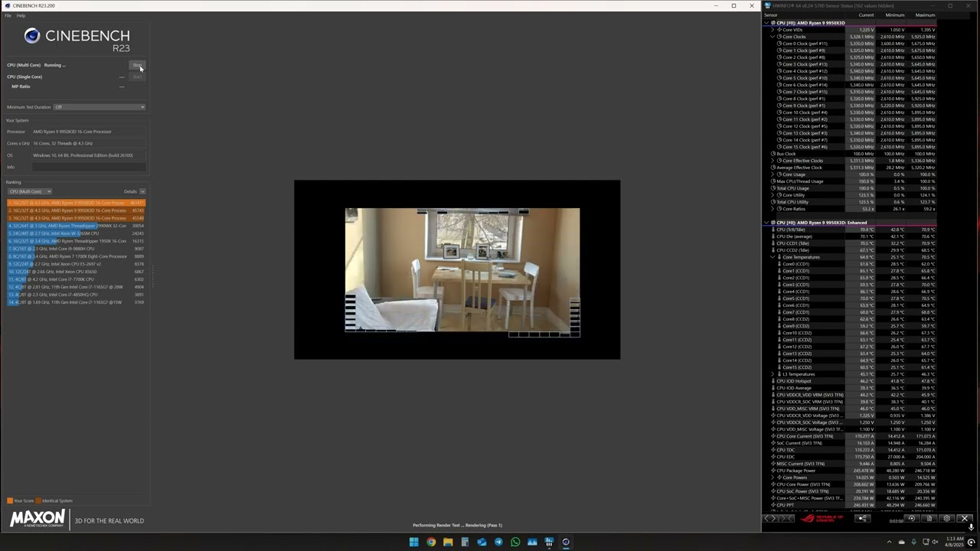Expand Core Effective Clocks in HWiNFO
This screenshot has height=551, width=980.
(x=773, y=161)
